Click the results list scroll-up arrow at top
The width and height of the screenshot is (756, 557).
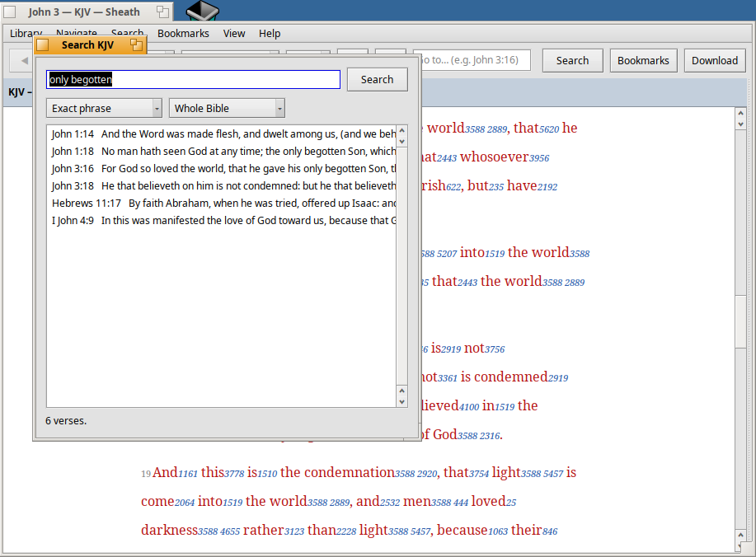tap(402, 130)
